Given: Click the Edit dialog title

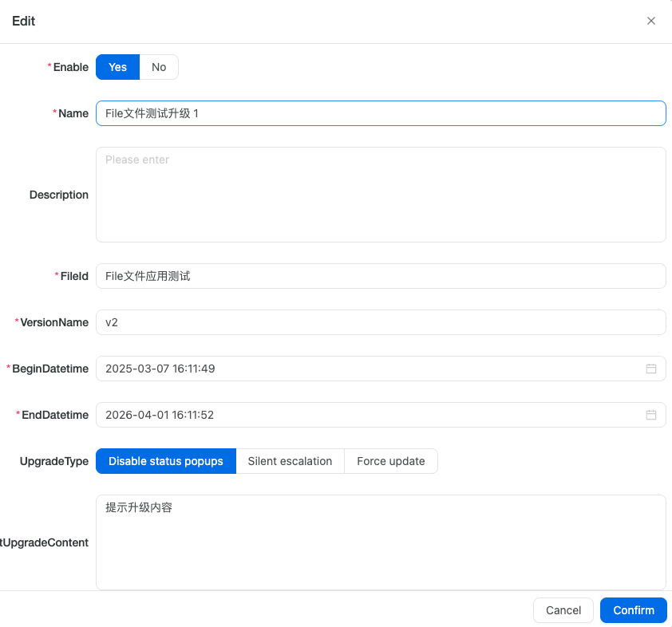Looking at the screenshot, I should point(24,22).
